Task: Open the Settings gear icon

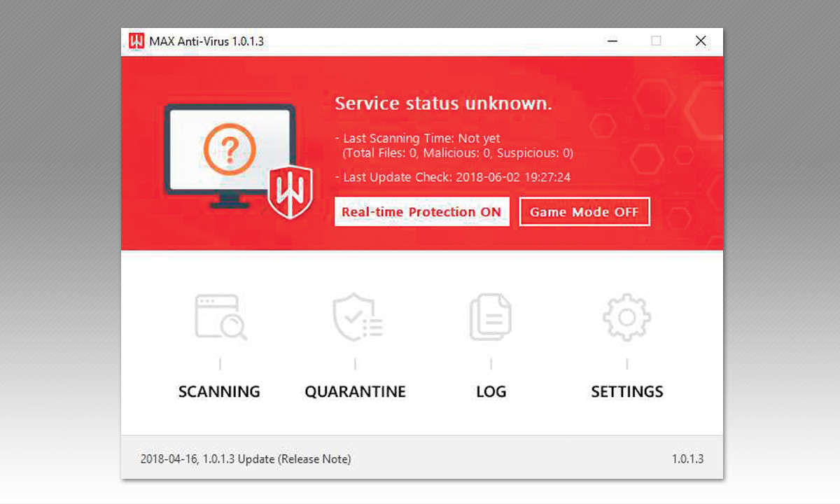Action: coord(626,317)
